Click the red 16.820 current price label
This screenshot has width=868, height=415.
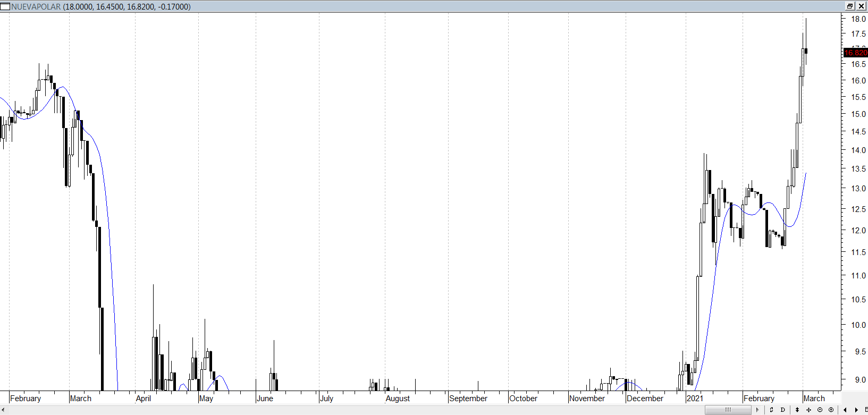tap(856, 52)
